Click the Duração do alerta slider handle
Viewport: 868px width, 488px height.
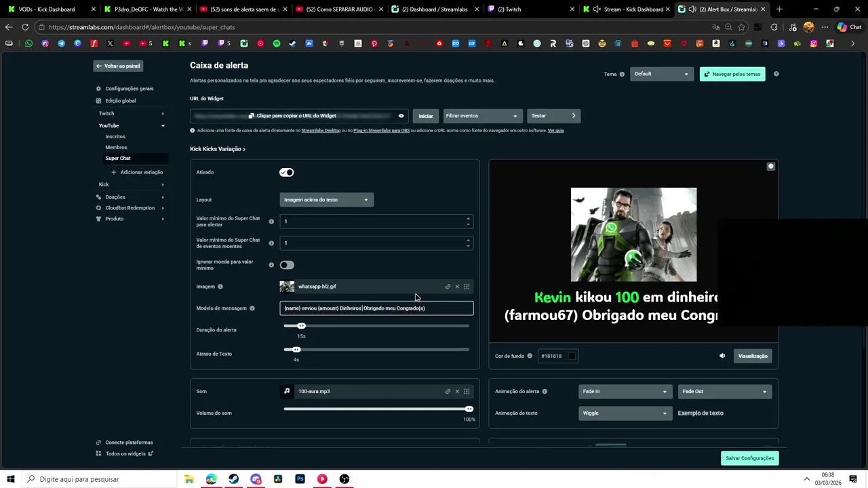pyautogui.click(x=302, y=325)
